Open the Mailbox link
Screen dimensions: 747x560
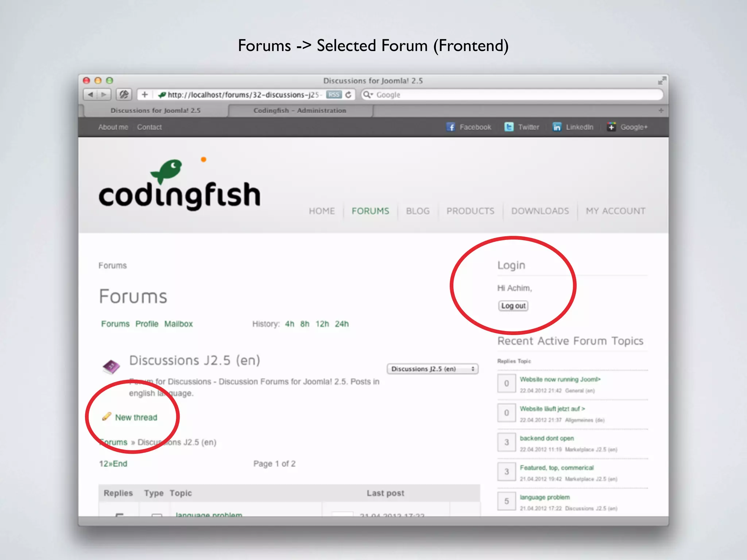(178, 324)
